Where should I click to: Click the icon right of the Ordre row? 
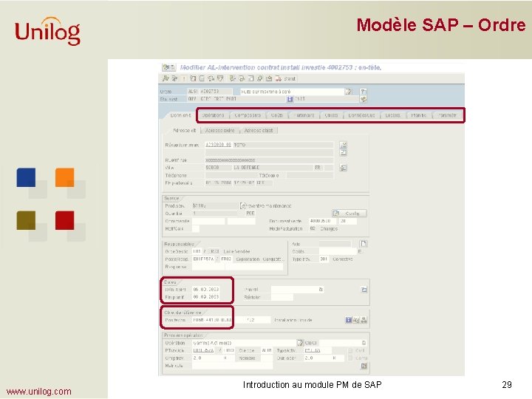[x=364, y=92]
